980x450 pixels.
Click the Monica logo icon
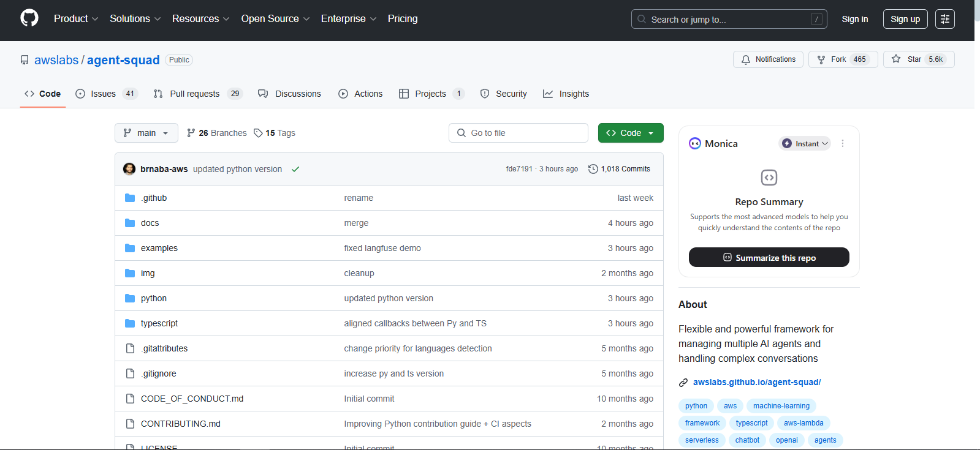point(694,143)
